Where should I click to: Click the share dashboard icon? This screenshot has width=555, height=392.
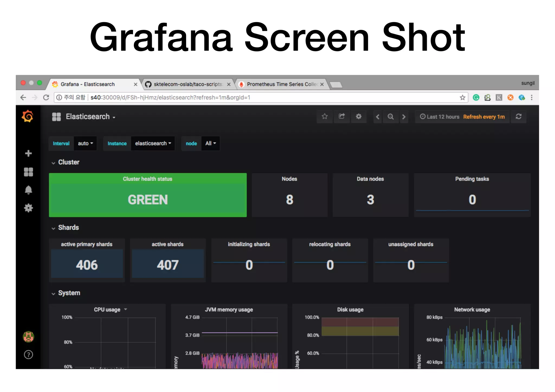341,116
